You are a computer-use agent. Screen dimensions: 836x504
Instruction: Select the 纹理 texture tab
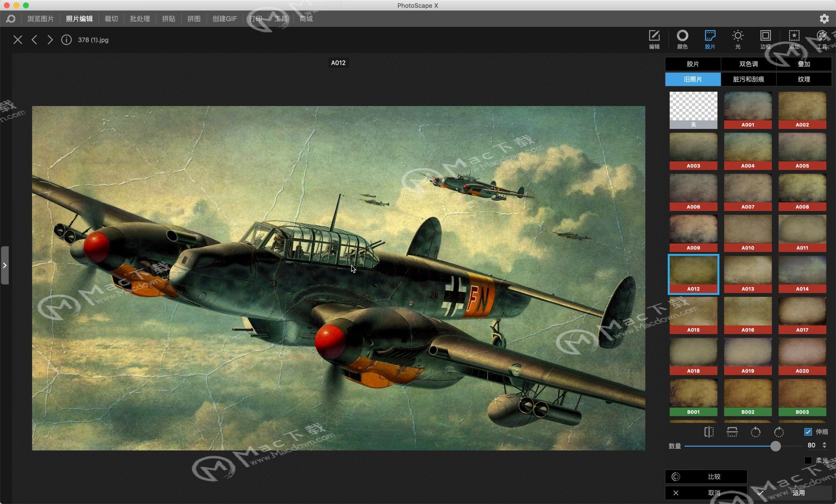click(804, 79)
